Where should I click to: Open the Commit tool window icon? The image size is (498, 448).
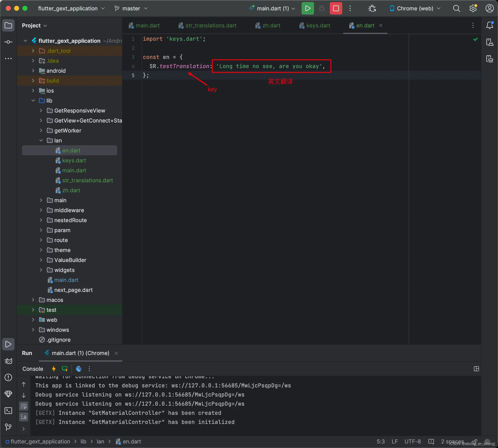(8, 42)
